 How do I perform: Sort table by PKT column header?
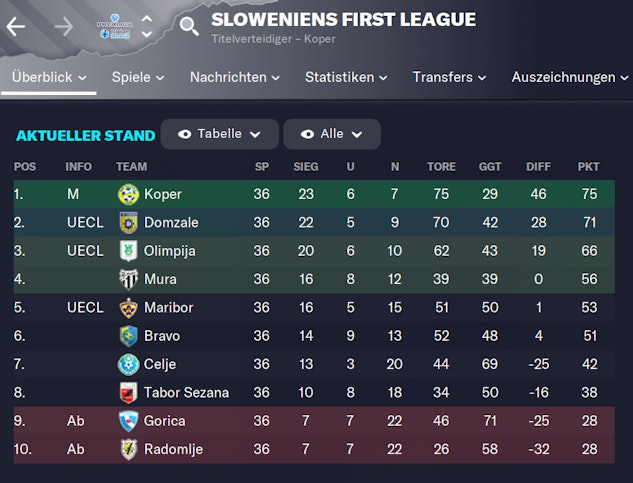588,166
